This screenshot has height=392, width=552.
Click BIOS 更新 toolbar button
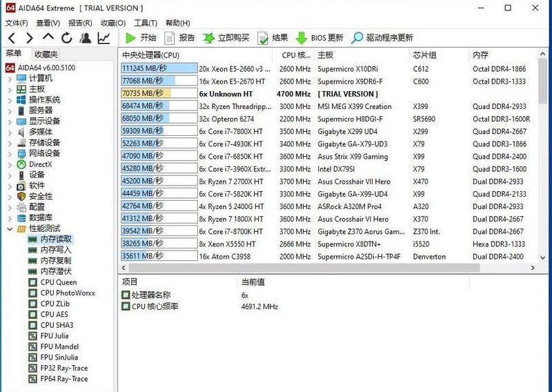click(319, 38)
